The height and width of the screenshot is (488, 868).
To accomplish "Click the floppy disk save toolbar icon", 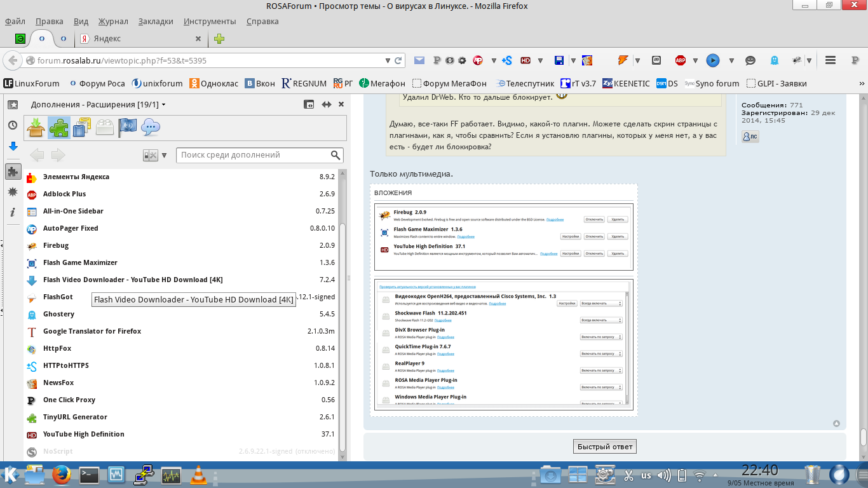I will [x=559, y=60].
